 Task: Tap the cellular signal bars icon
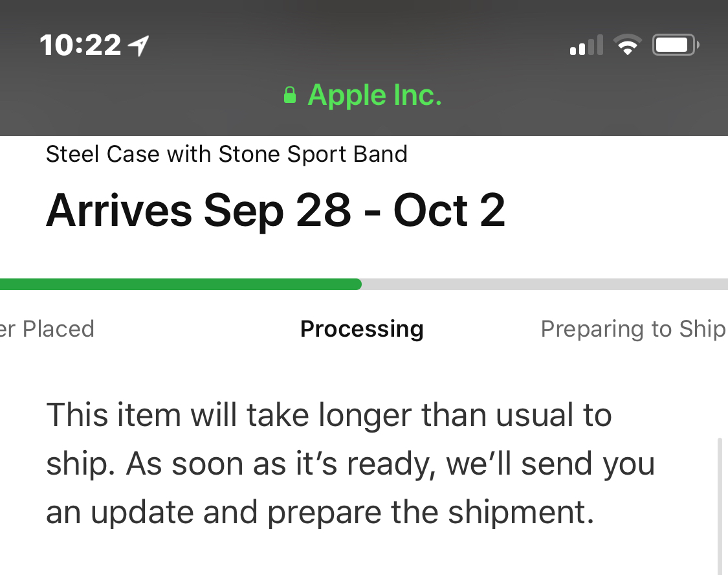[x=586, y=45]
